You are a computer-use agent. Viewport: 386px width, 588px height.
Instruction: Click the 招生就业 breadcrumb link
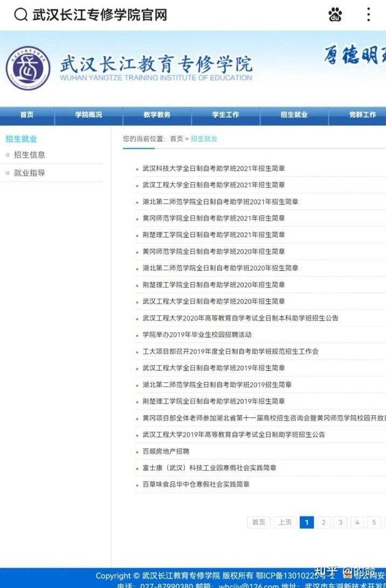pos(204,139)
